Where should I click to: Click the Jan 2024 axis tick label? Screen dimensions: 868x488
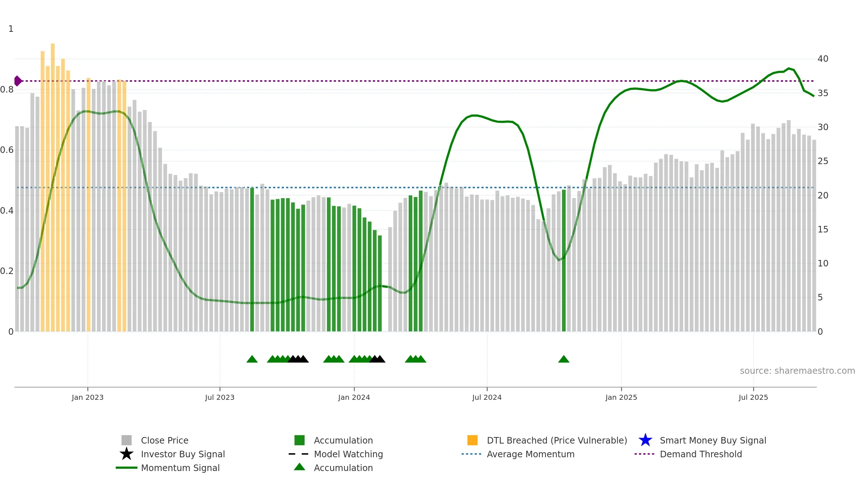click(x=354, y=397)
